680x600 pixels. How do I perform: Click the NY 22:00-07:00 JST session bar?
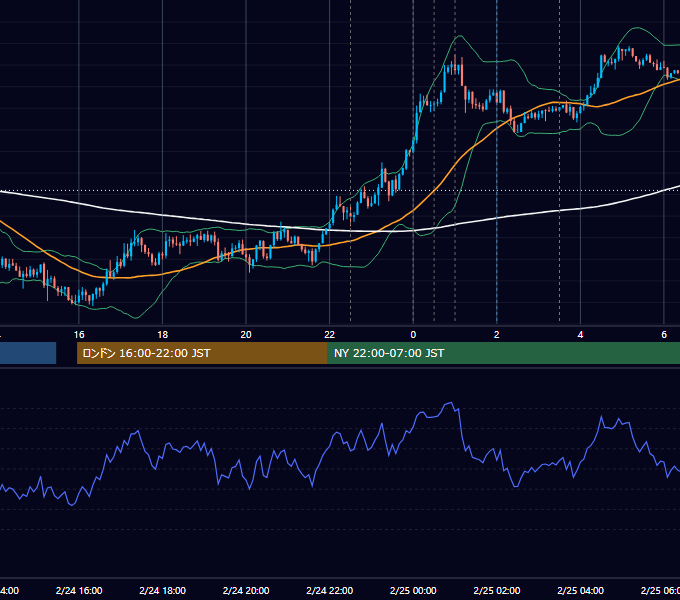click(x=503, y=353)
